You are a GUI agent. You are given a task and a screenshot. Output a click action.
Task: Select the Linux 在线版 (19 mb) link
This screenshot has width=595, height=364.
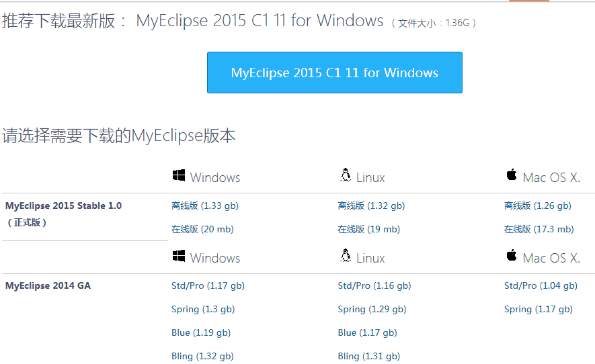tap(368, 229)
